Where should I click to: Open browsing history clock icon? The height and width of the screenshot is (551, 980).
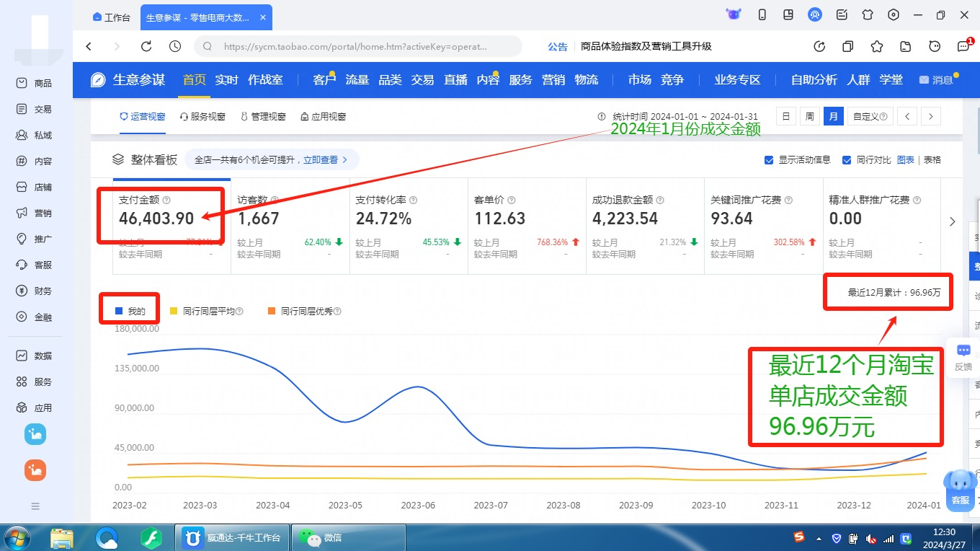click(175, 46)
